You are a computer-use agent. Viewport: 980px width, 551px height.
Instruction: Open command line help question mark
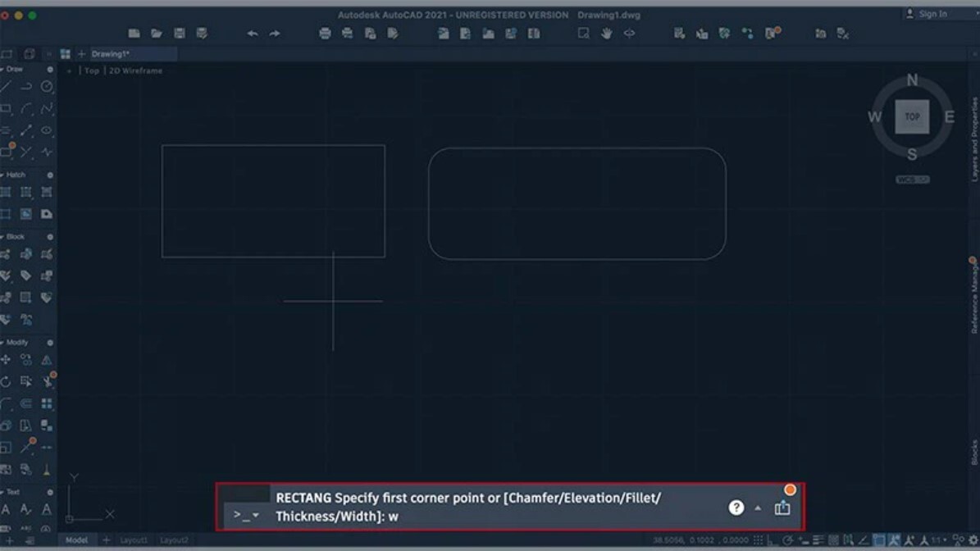pos(736,508)
